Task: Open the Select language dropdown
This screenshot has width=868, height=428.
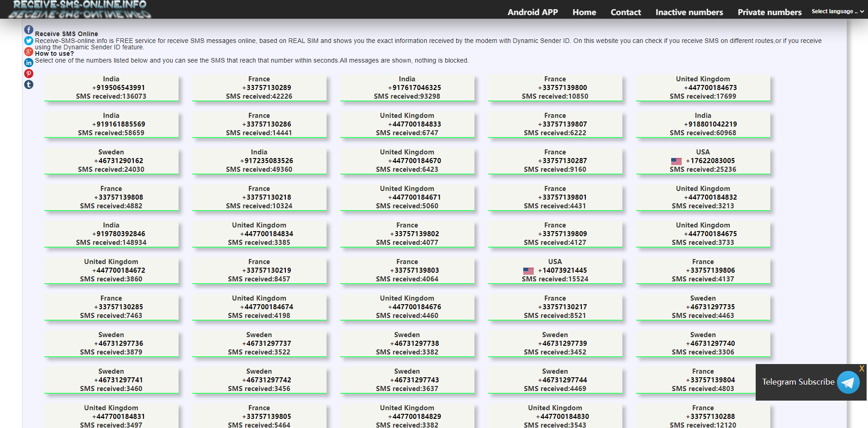Action: [837, 11]
